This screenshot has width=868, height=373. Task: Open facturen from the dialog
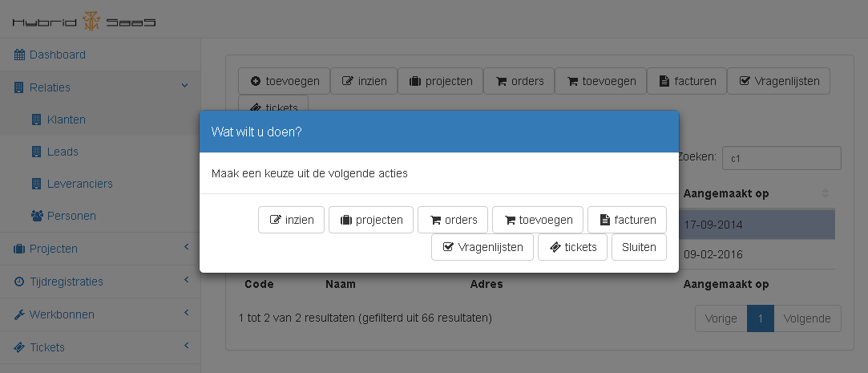coord(627,220)
